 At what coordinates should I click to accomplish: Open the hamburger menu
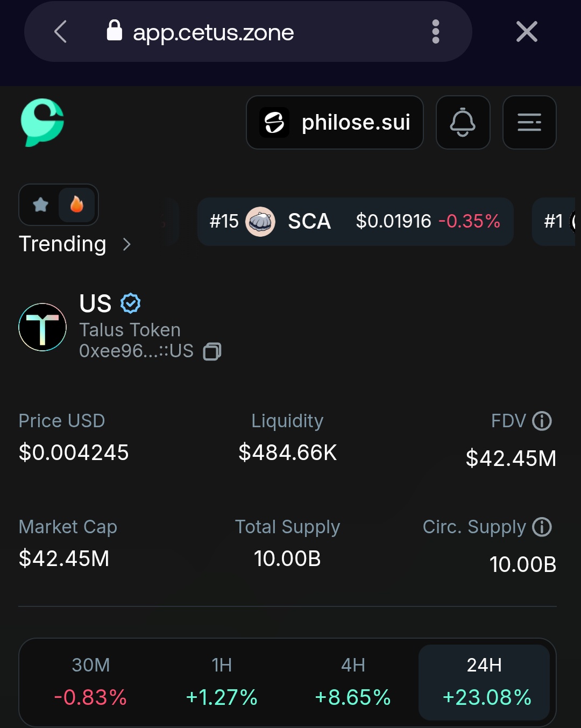(529, 122)
